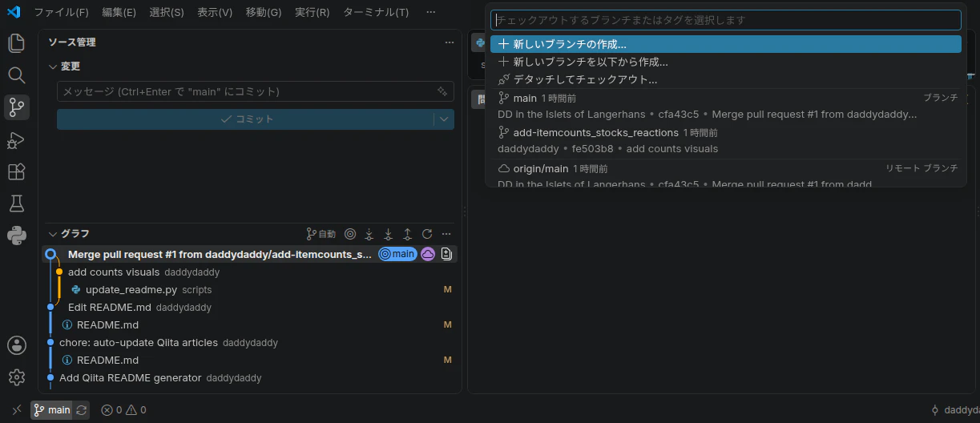Screen dimensions: 980x423
Task: Open the overflow menu bar ellipsis
Action: point(431,12)
